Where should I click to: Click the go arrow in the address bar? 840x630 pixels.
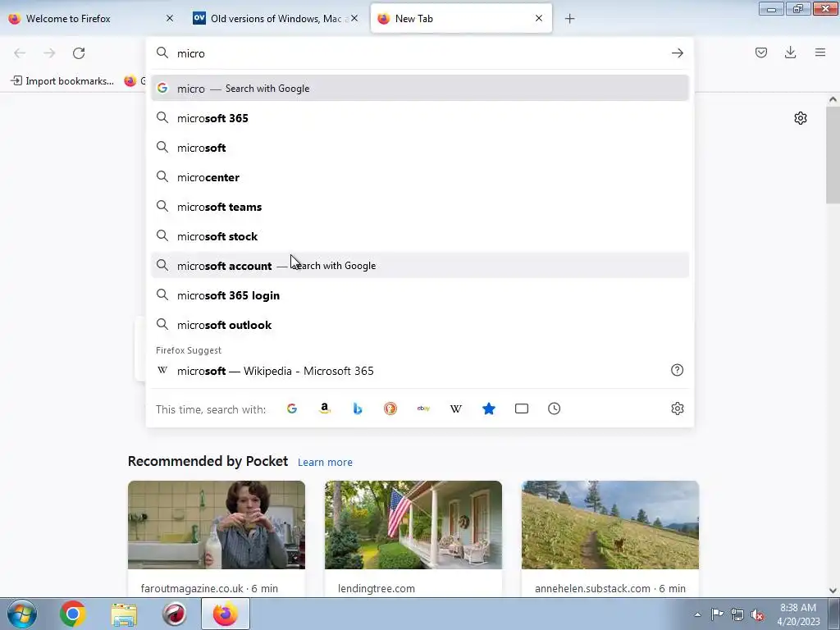point(677,53)
